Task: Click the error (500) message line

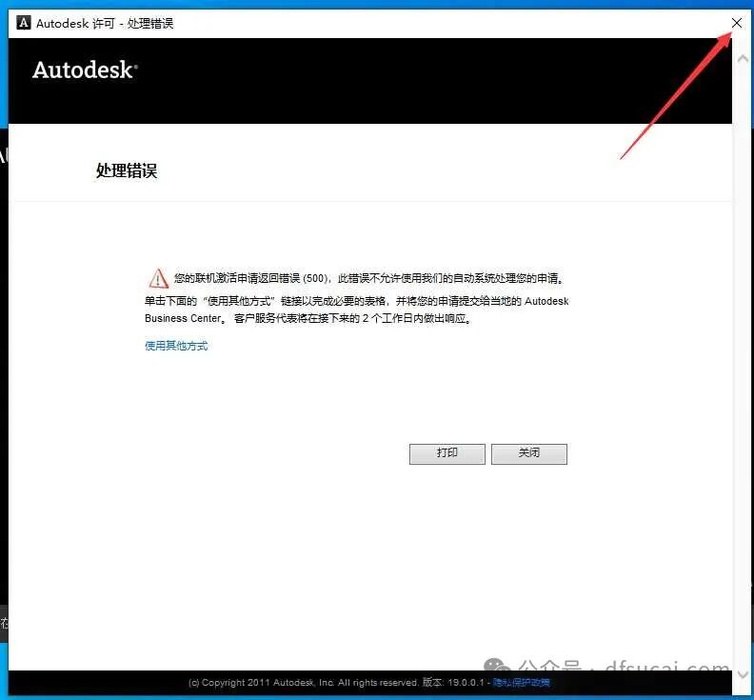Action: pos(368,278)
